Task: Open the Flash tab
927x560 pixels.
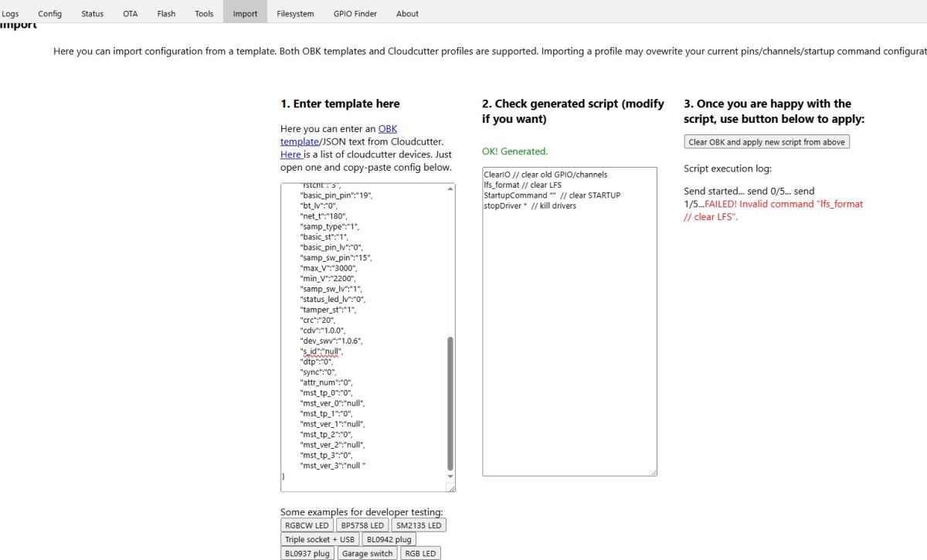Action: pos(166,13)
